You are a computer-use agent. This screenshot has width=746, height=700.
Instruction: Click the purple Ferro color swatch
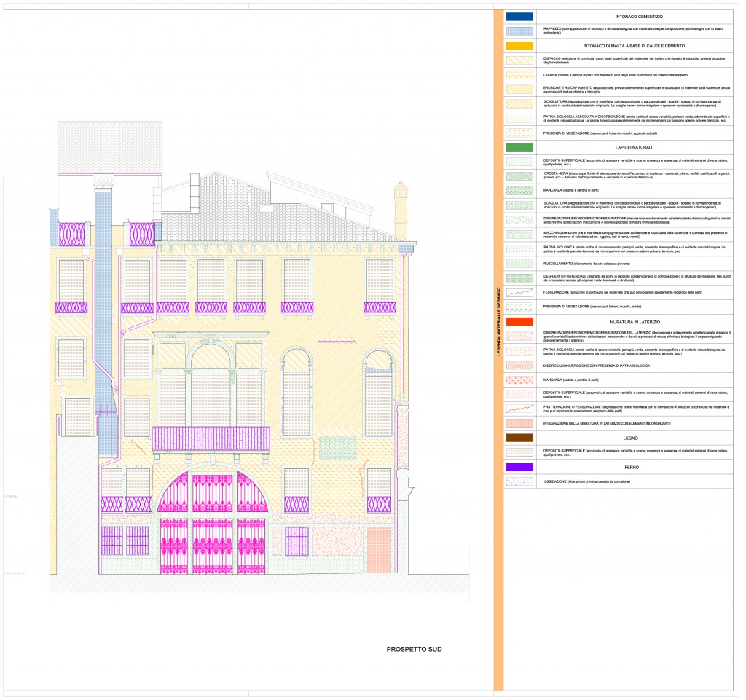coord(519,466)
